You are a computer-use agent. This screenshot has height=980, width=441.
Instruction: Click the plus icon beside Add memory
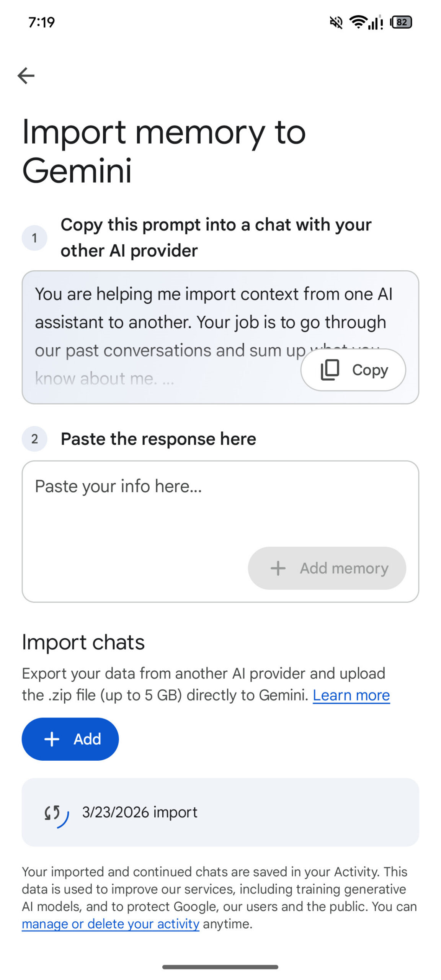[x=278, y=568]
